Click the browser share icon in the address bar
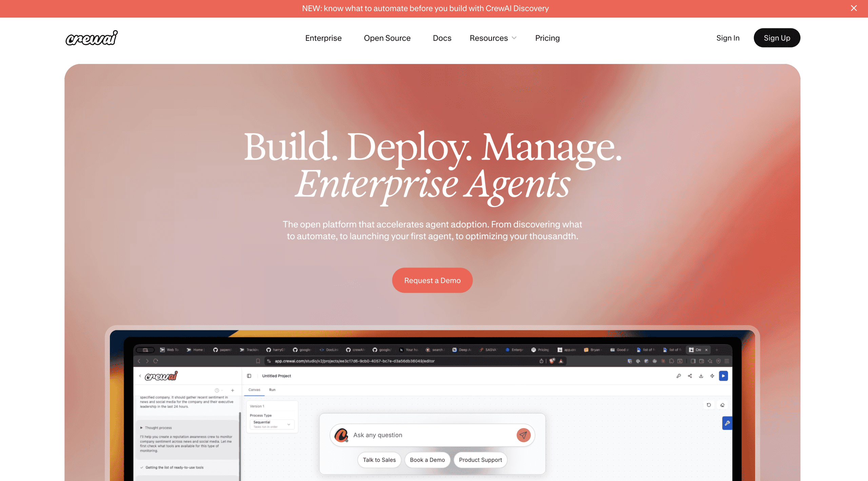868x481 pixels. tap(541, 361)
